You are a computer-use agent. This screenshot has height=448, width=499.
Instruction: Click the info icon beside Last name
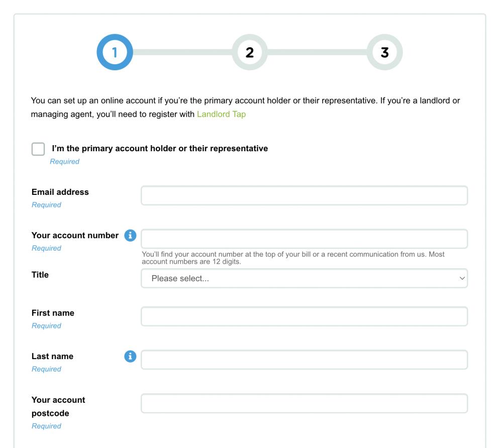130,356
